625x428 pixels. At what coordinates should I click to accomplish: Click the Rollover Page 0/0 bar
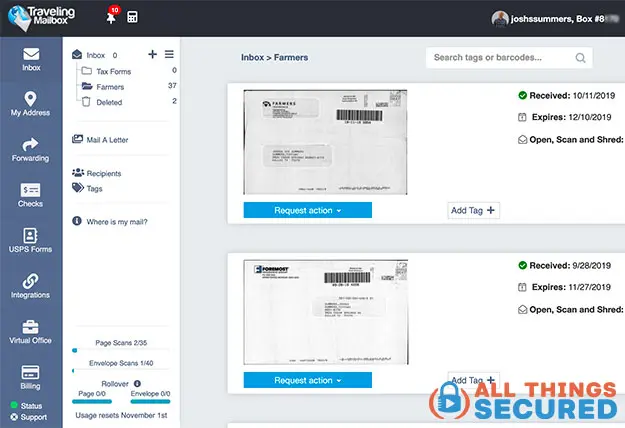[92, 401]
